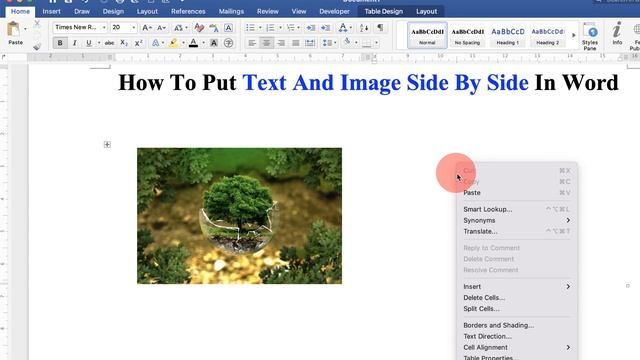This screenshot has width=640, height=360.
Task: Toggle Underline formatting
Action: coord(89,43)
